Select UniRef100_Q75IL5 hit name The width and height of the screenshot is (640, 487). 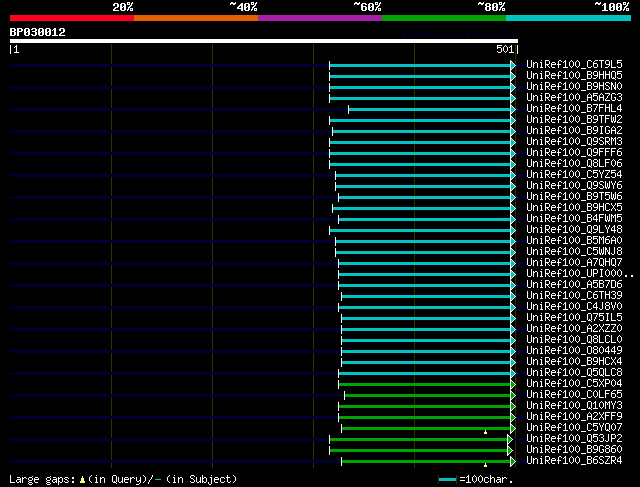[574, 318]
